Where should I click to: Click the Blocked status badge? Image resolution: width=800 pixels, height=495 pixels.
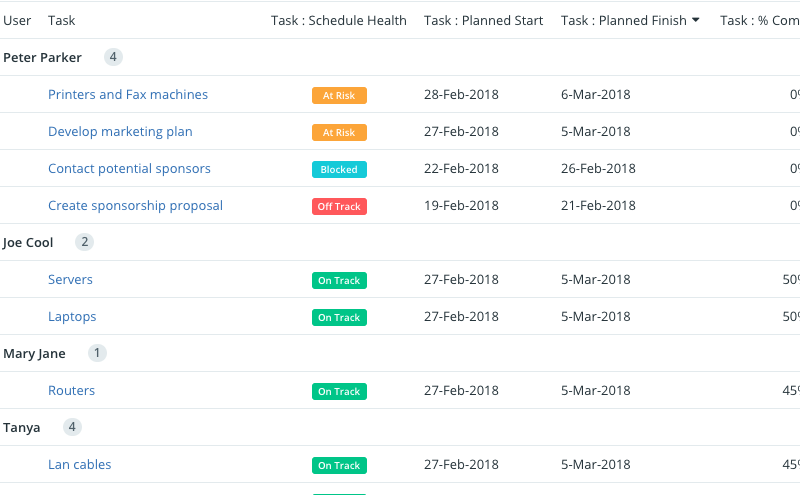coord(339,169)
